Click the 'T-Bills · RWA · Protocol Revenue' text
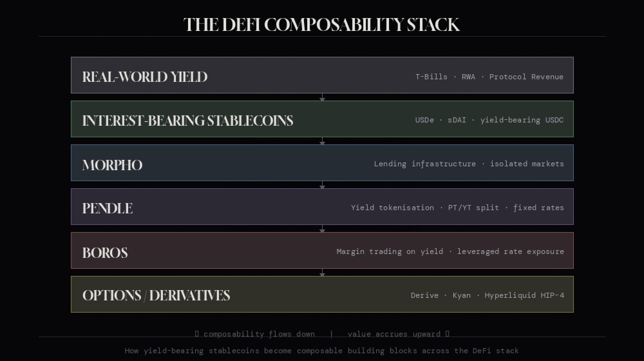Screen dimensions: 644x361 [x=489, y=77]
